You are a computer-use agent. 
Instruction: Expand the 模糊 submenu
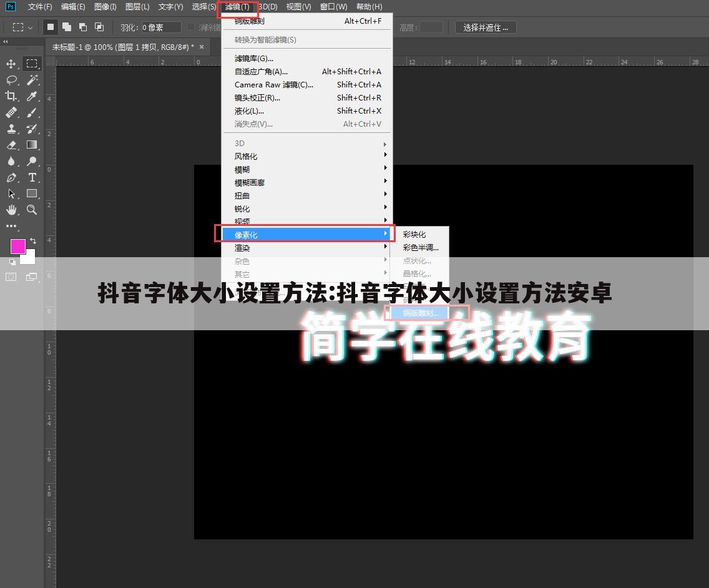coord(307,170)
